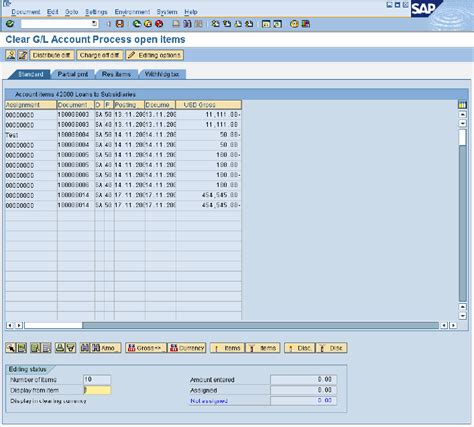Click the Assignment column header
Viewport: 474px width, 427px height.
pos(31,105)
